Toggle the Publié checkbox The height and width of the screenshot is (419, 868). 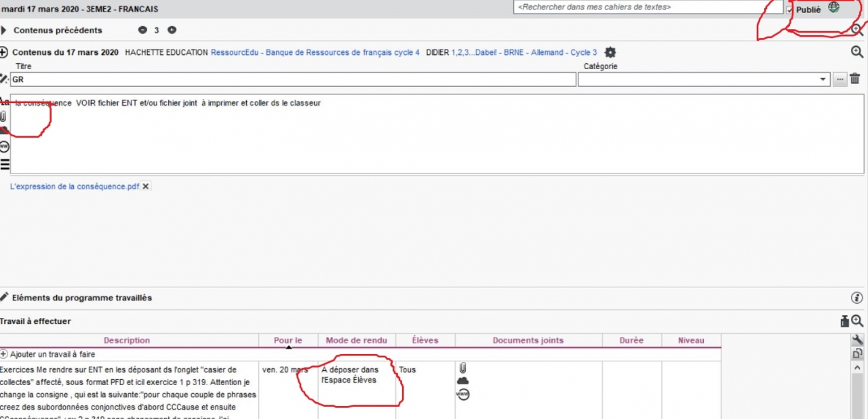tap(789, 9)
